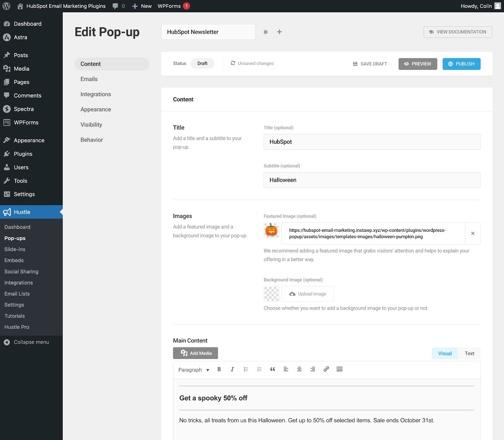Toggle bold formatting in editor

click(x=219, y=369)
